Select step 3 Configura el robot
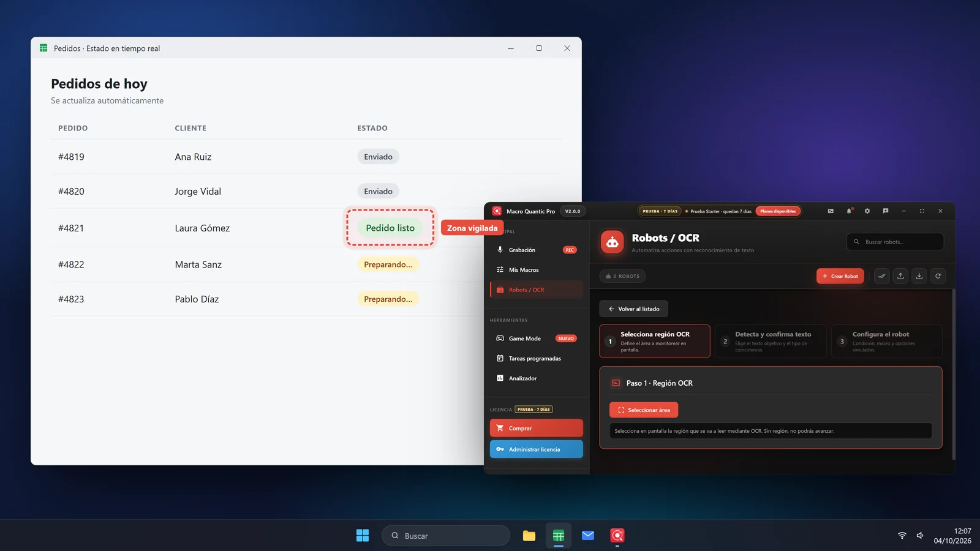The width and height of the screenshot is (980, 551). pyautogui.click(x=886, y=341)
